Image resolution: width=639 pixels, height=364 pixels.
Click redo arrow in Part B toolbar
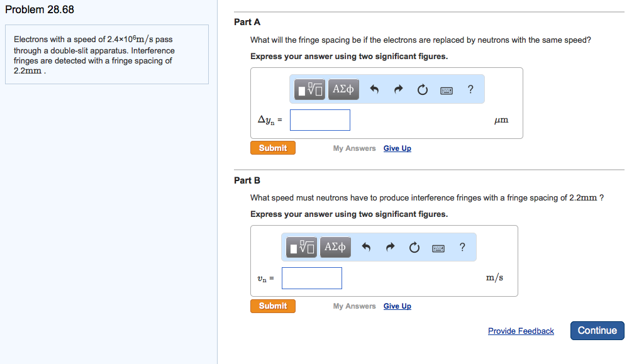(x=389, y=248)
